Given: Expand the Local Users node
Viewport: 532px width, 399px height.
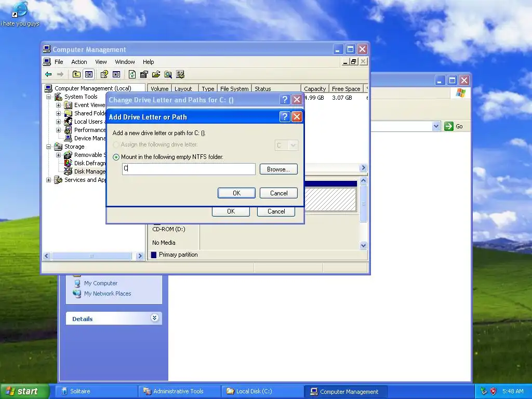Looking at the screenshot, I should point(58,122).
